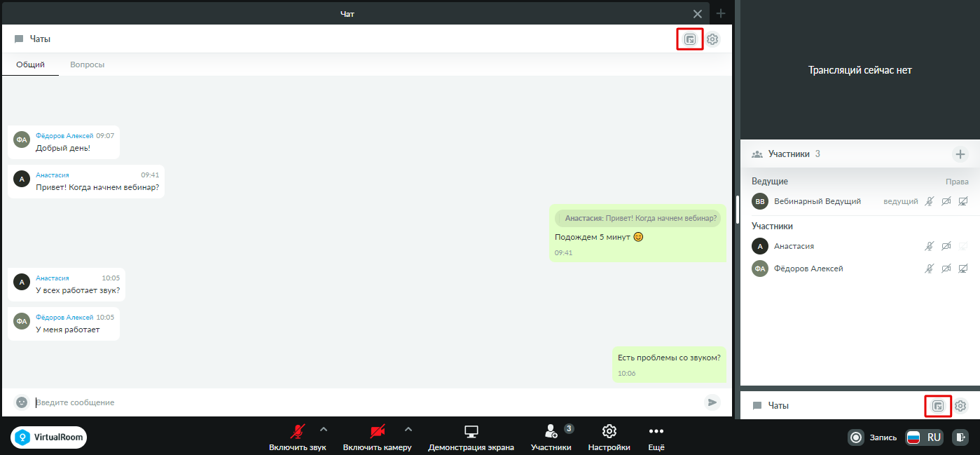The height and width of the screenshot is (455, 980).
Task: Open the Ещё more-options menu
Action: [x=656, y=438]
